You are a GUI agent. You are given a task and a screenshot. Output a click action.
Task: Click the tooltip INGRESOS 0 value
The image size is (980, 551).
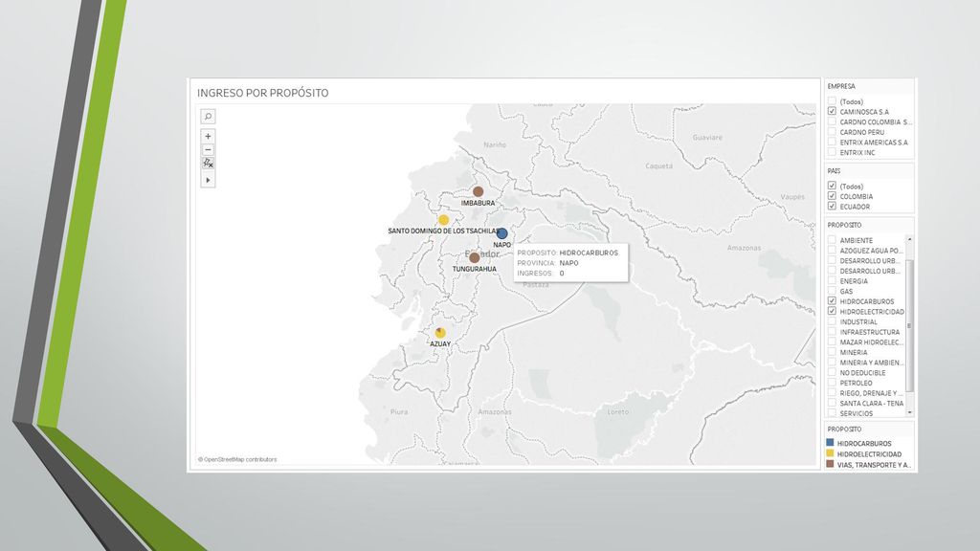point(562,273)
